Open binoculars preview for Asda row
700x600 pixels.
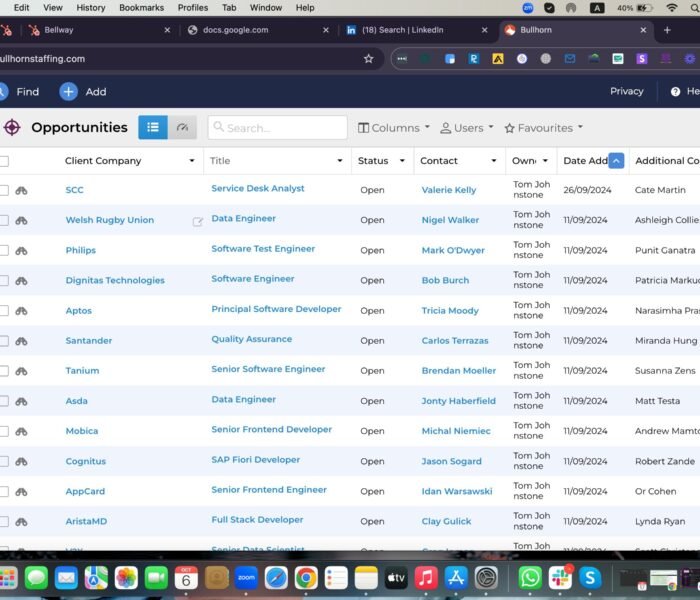pyautogui.click(x=21, y=401)
